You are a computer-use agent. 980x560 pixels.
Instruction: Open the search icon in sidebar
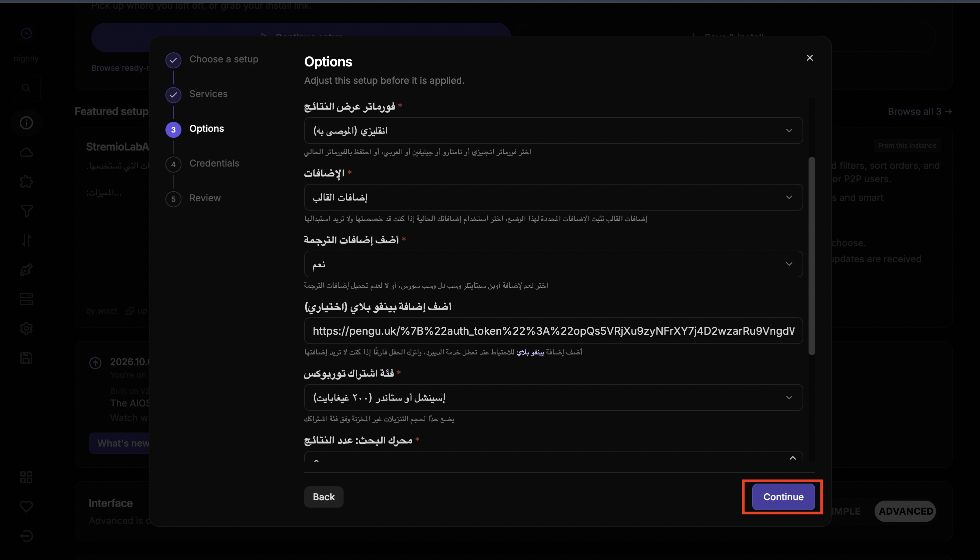pos(26,88)
